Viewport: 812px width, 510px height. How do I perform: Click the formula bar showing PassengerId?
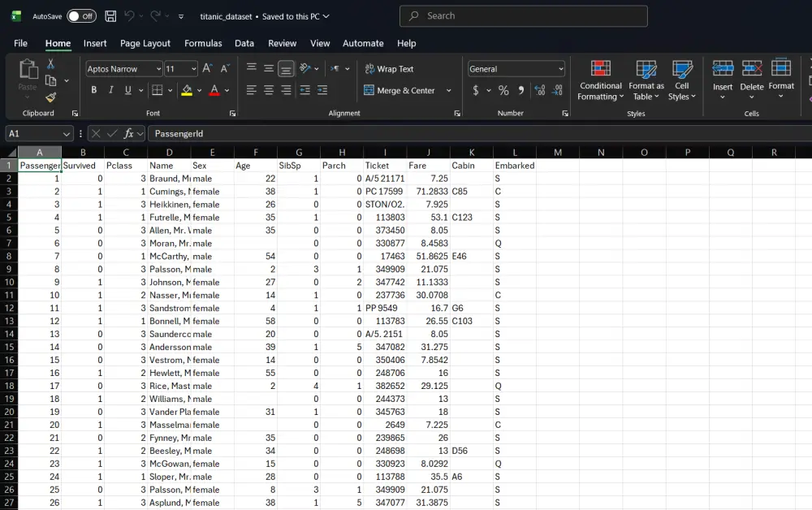(480, 133)
